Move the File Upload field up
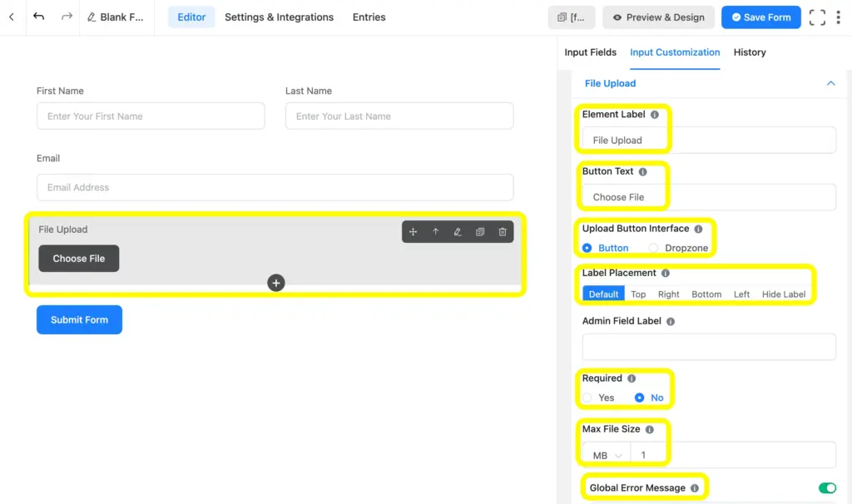Screen dimensions: 852x504 (x=436, y=232)
